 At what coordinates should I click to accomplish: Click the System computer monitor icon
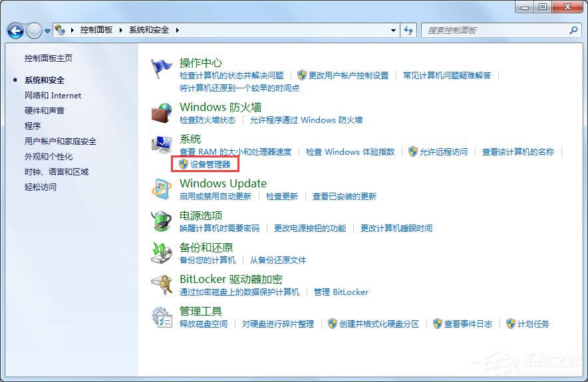(161, 145)
